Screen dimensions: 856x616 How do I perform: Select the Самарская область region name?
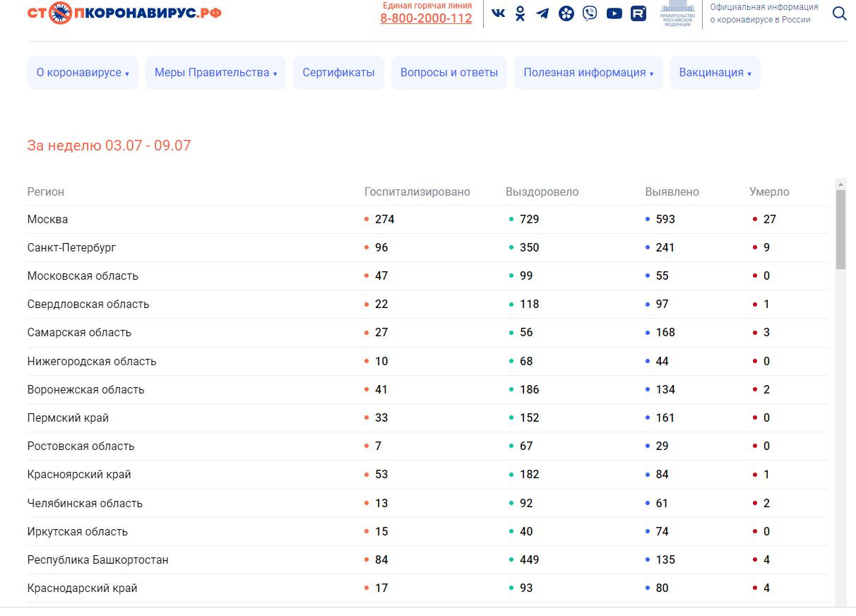[79, 333]
